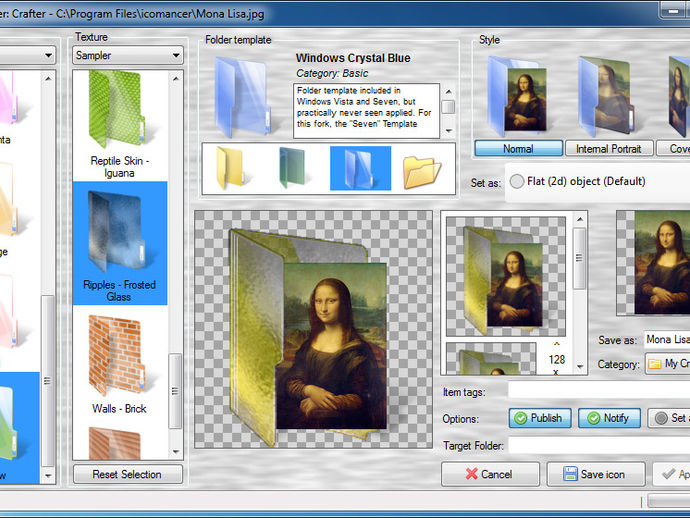Select the Ripples - Frosted Glass texture

point(120,243)
